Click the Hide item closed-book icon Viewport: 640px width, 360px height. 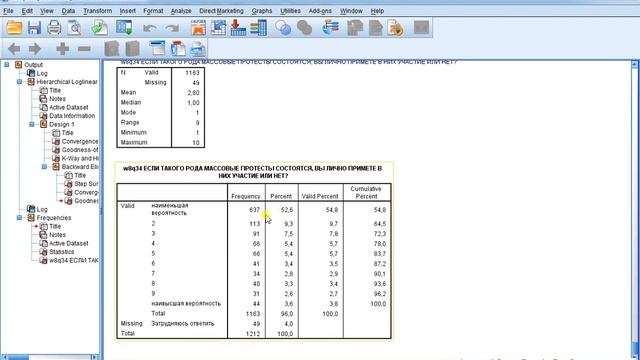(x=133, y=49)
